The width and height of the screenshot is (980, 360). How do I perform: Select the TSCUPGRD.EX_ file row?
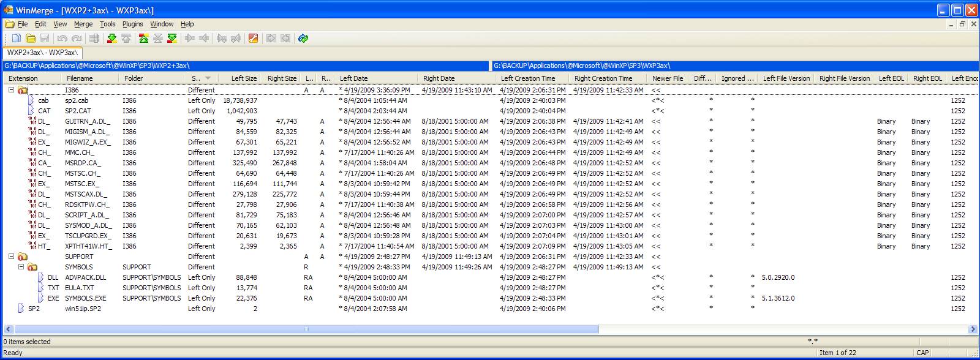point(490,236)
